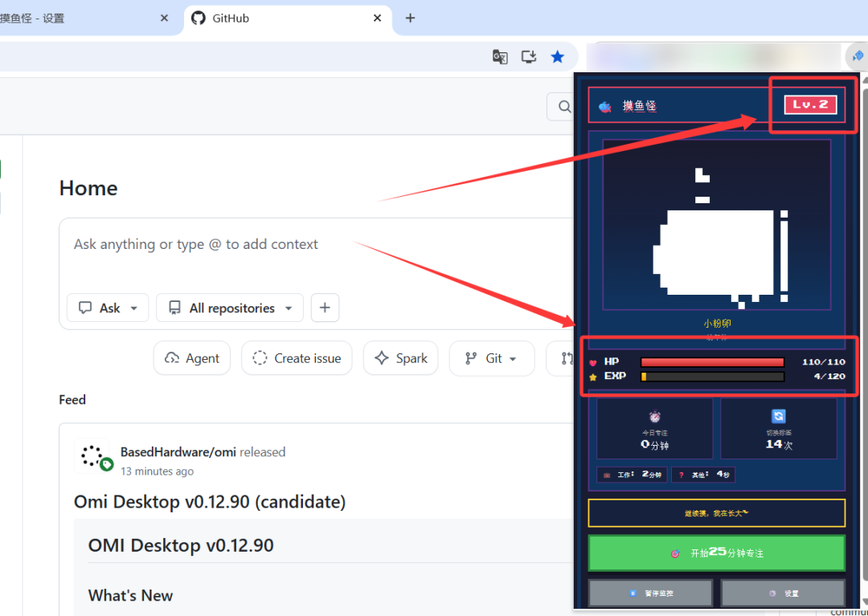This screenshot has width=868, height=616.
Task: Click the 暂停监控 pause monitoring button
Action: (x=650, y=594)
